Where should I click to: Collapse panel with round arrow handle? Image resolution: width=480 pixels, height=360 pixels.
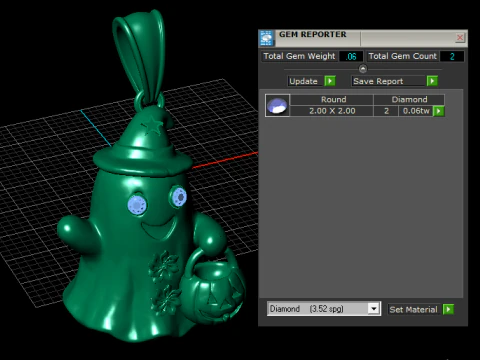click(x=363, y=69)
